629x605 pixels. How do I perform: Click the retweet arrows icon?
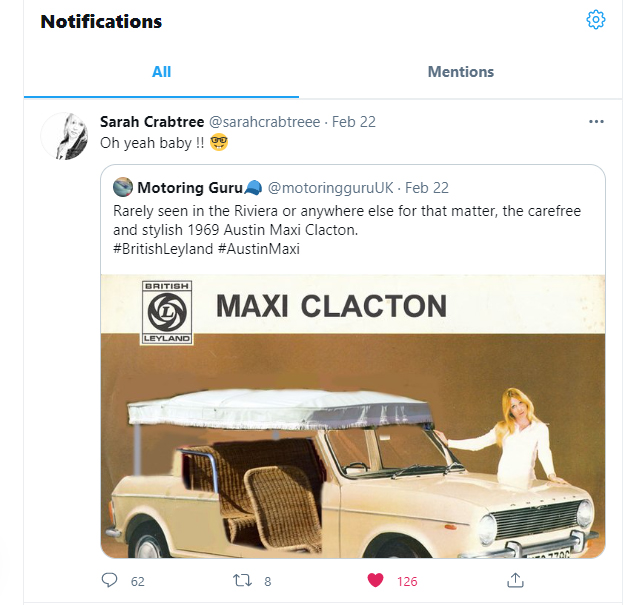[x=242, y=580]
